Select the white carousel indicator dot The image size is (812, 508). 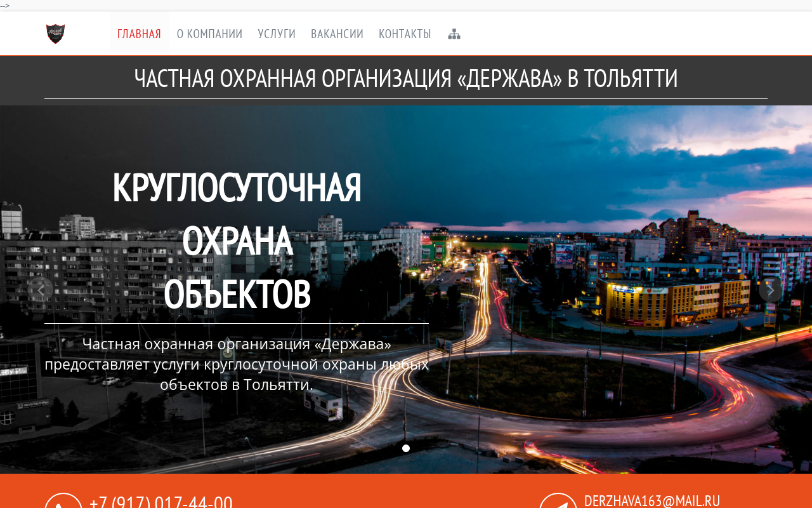(406, 448)
